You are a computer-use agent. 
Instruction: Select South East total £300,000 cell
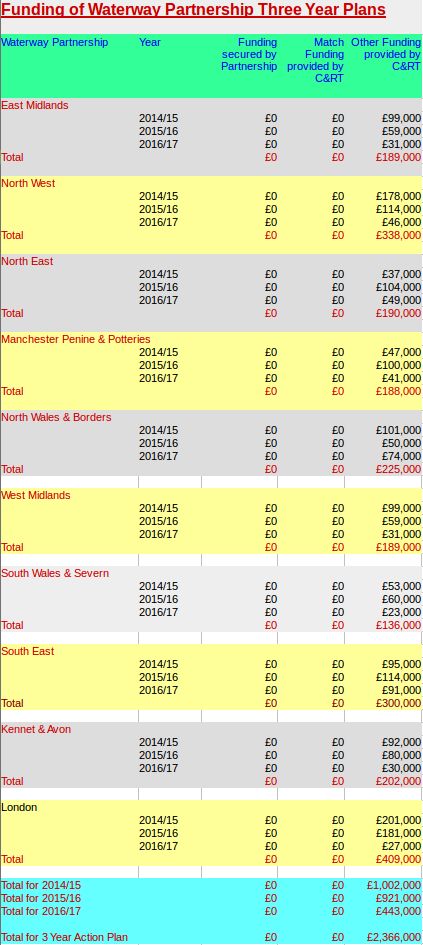click(x=398, y=703)
